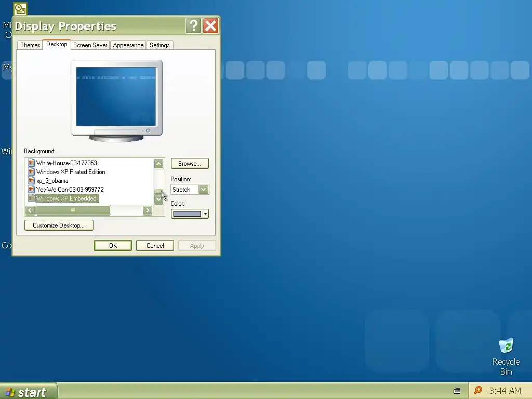This screenshot has width=532, height=399.
Task: Click the Windows XP Pirated Edition file icon
Action: (31, 171)
